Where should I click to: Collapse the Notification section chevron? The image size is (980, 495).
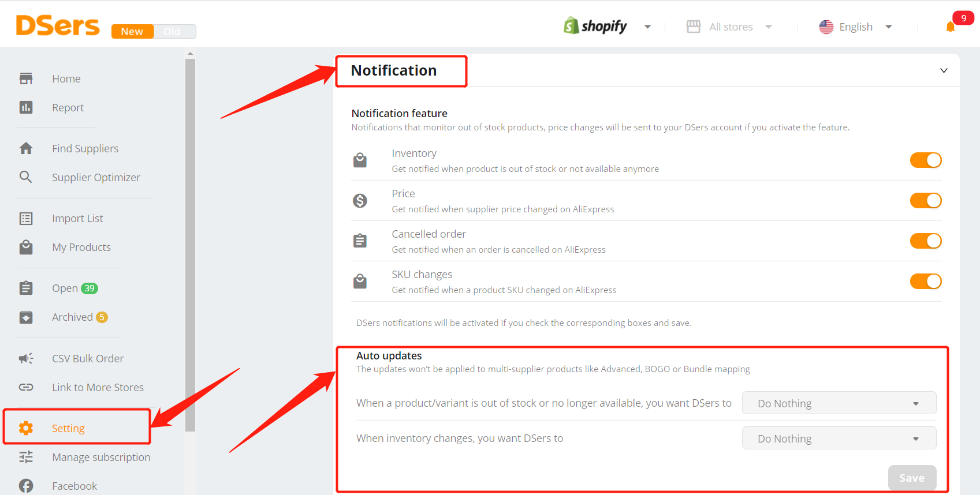point(944,70)
